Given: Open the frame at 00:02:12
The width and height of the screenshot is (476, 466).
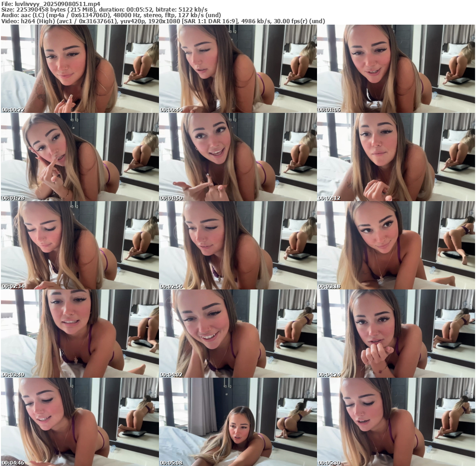Looking at the screenshot, I should point(396,157).
